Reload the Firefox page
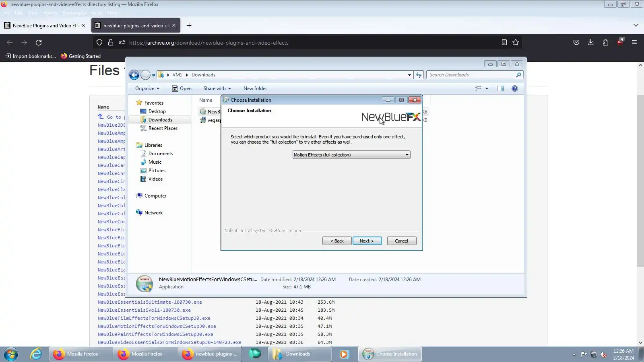Screen dimensions: 644x362 point(39,43)
